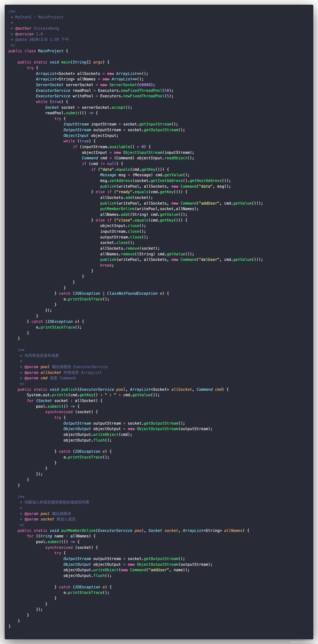
Task: Click the 'socket.getInputStream()' line
Action: pos(121,124)
